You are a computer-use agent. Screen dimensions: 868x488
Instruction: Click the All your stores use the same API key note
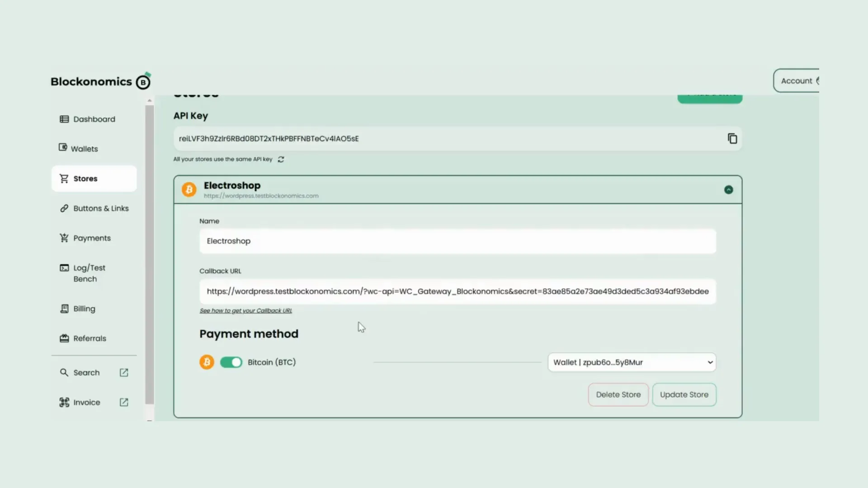click(223, 160)
